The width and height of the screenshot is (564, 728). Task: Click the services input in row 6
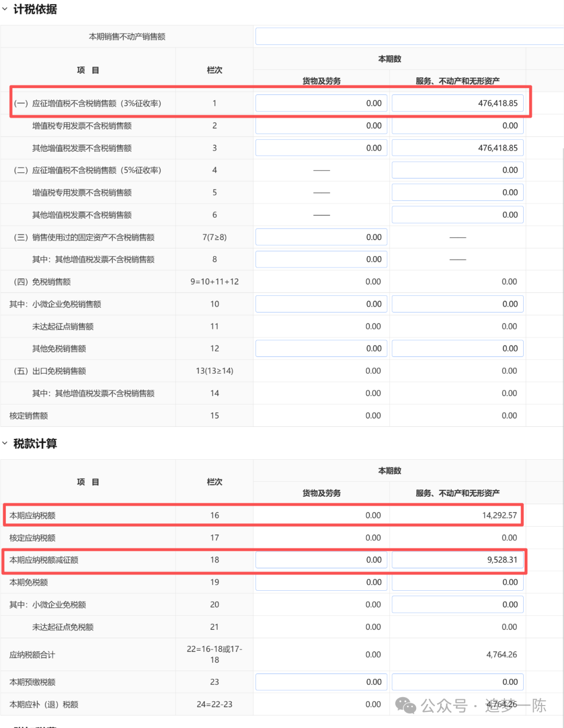point(457,214)
